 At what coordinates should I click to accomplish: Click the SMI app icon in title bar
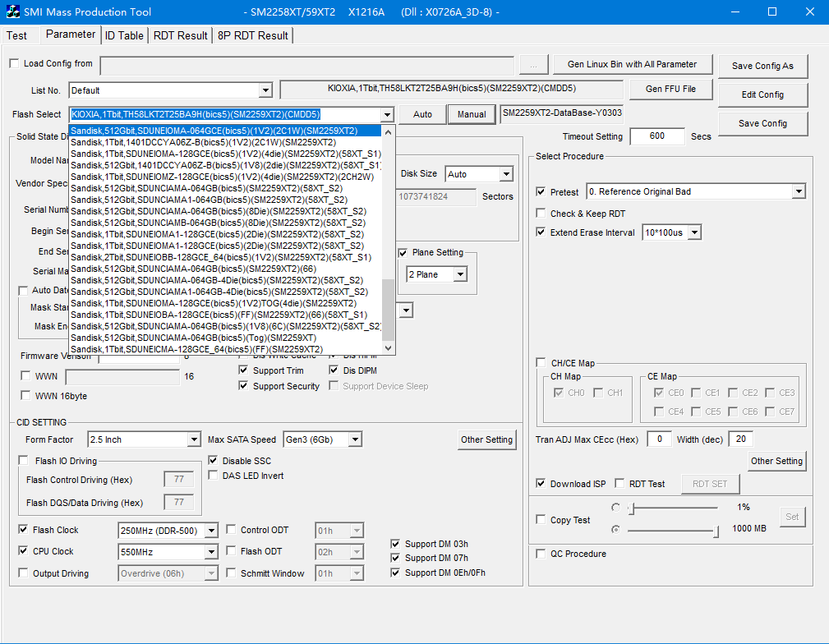click(13, 12)
